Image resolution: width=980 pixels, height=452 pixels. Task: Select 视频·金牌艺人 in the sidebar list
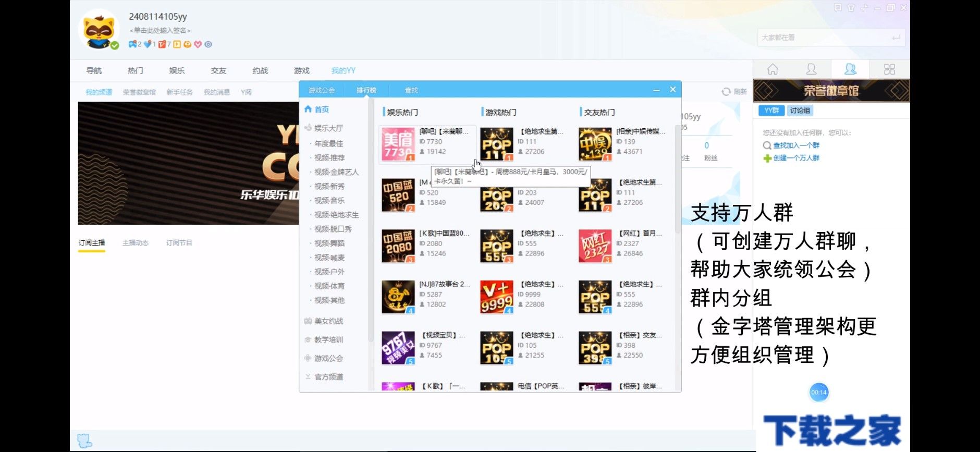coord(336,172)
